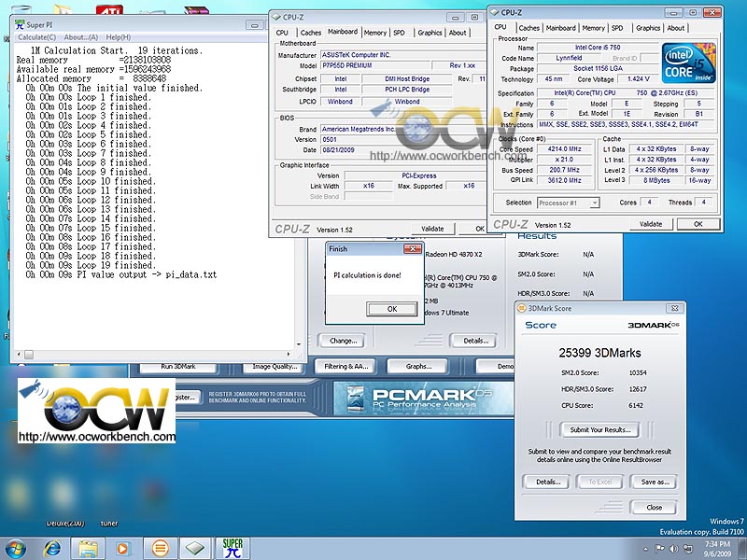The image size is (747, 560).
Task: Open Windows Explorer folder icon on taskbar
Action: (x=88, y=549)
